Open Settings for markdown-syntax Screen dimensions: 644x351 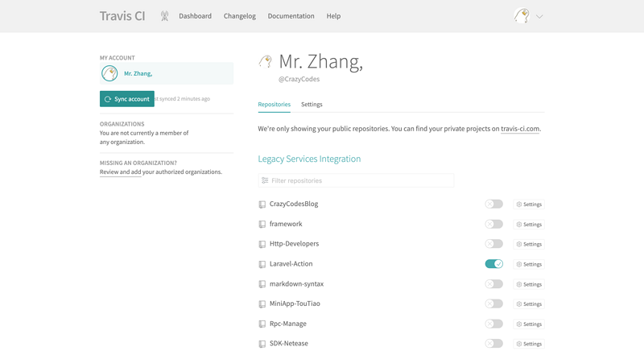529,284
